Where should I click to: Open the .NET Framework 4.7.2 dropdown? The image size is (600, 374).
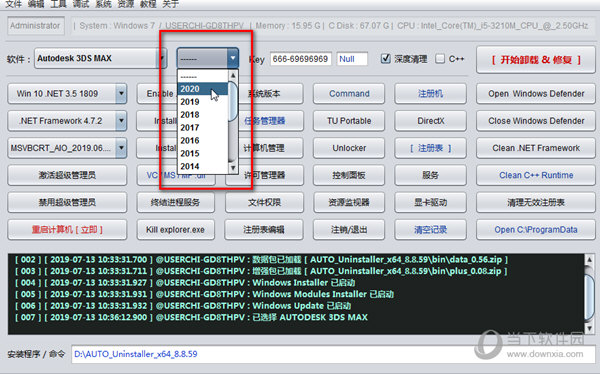point(67,121)
